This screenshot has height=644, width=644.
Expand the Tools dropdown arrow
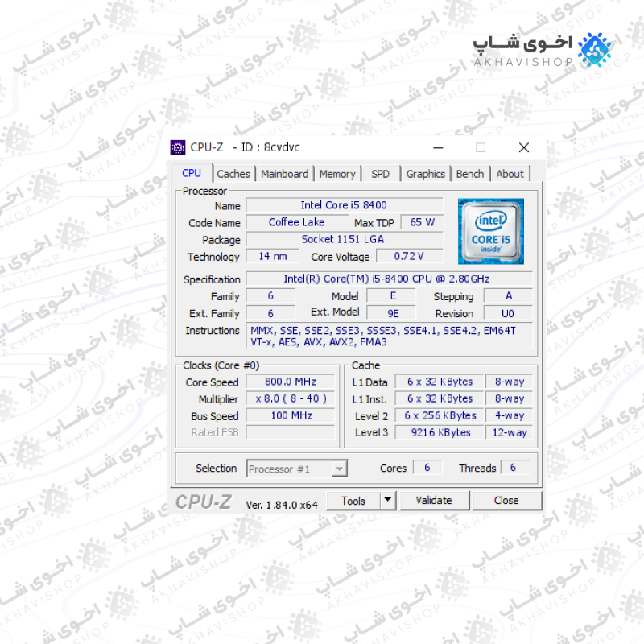click(x=388, y=501)
